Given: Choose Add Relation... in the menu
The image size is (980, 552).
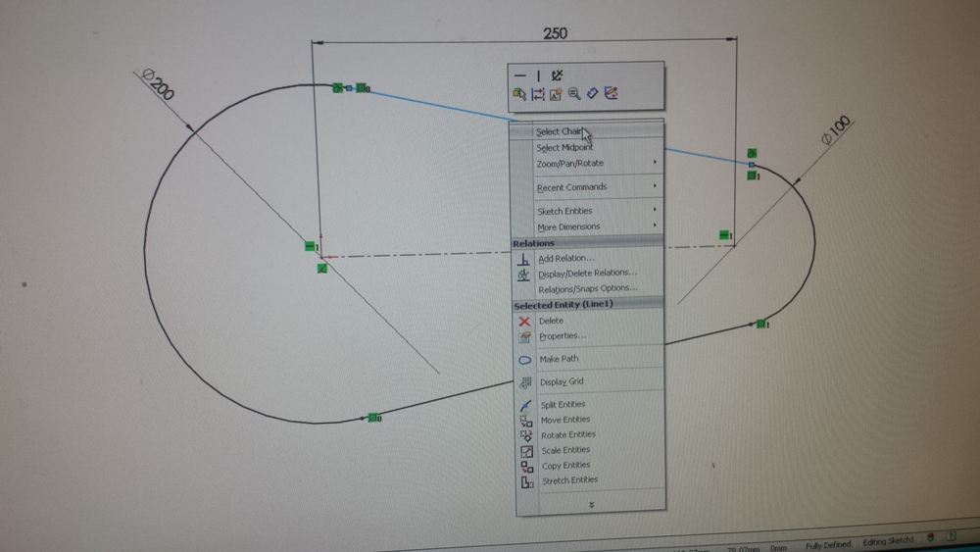Looking at the screenshot, I should [566, 258].
